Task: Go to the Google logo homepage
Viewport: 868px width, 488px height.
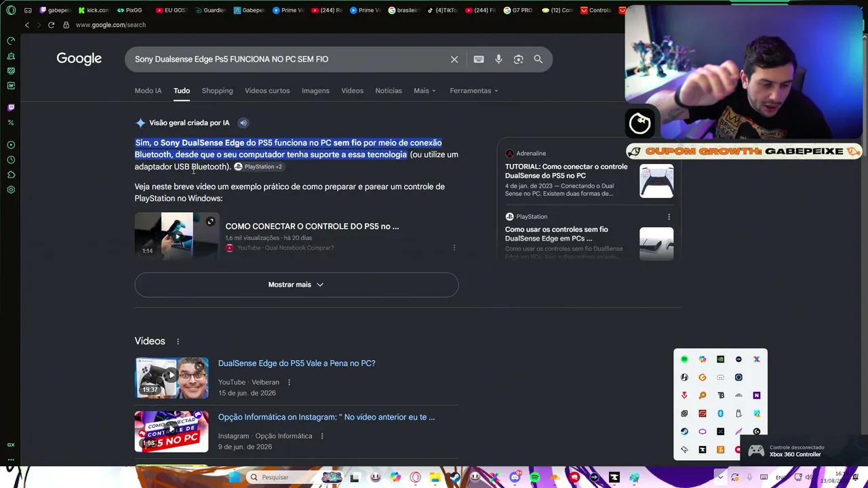Action: pyautogui.click(x=79, y=59)
